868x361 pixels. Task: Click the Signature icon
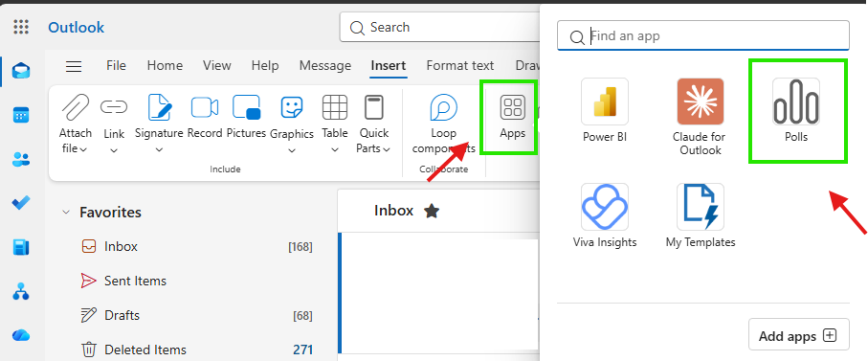click(159, 107)
